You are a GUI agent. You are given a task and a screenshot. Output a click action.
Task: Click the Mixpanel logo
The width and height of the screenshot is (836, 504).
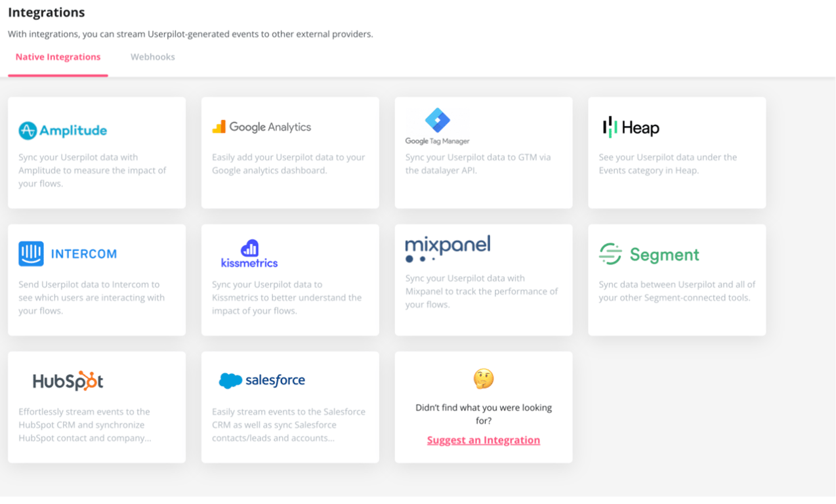click(x=448, y=249)
